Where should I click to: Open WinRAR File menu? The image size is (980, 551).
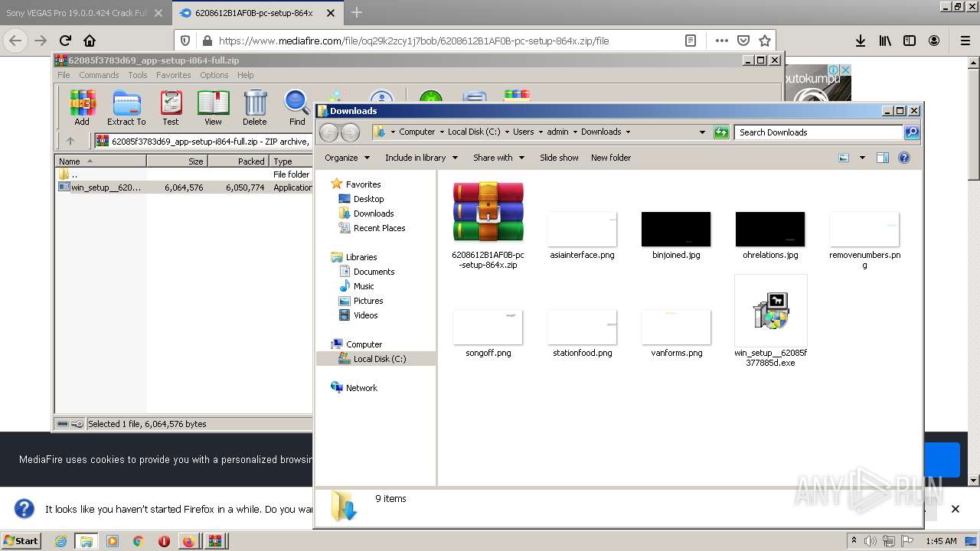pos(64,75)
